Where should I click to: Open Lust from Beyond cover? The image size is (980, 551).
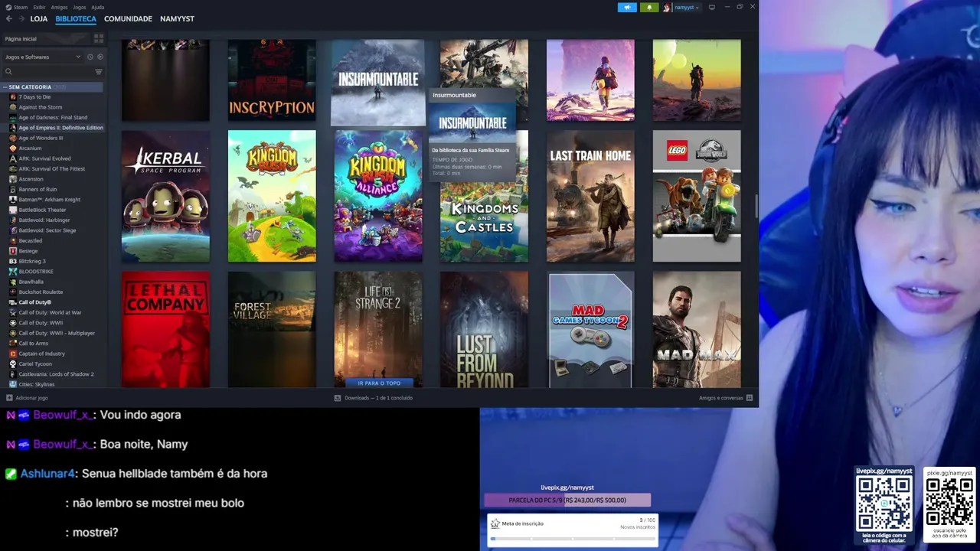coord(484,329)
